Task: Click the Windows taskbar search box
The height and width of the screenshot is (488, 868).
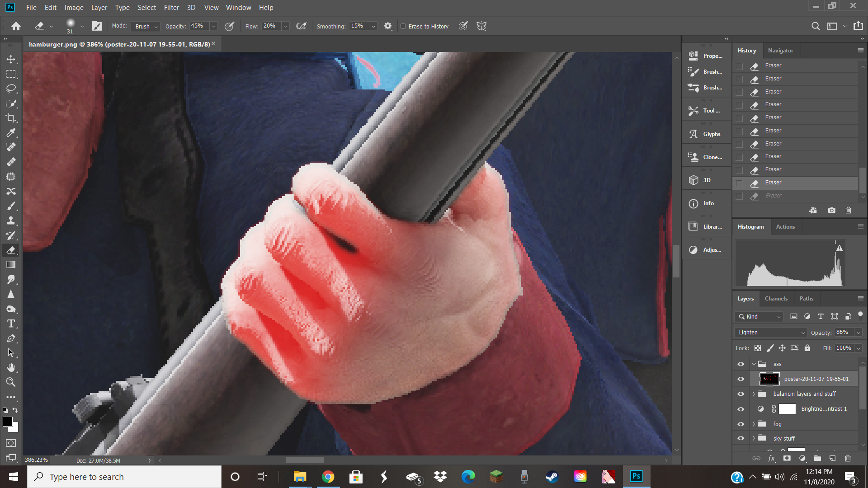Action: 124,477
